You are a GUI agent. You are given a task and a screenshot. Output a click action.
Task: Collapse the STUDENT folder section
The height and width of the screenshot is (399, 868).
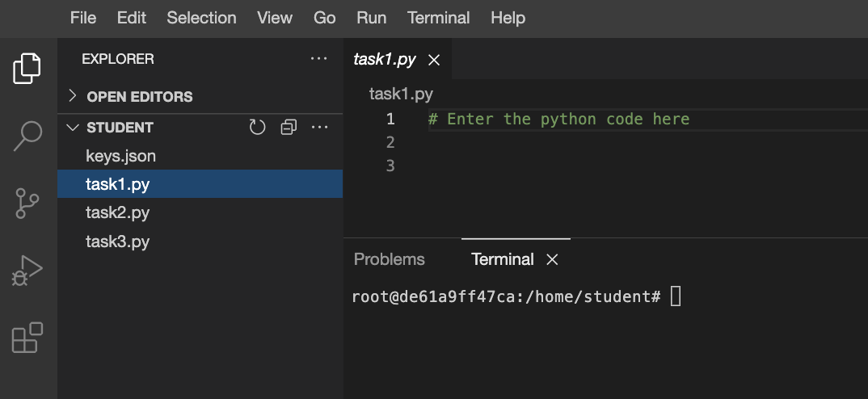[x=73, y=128]
